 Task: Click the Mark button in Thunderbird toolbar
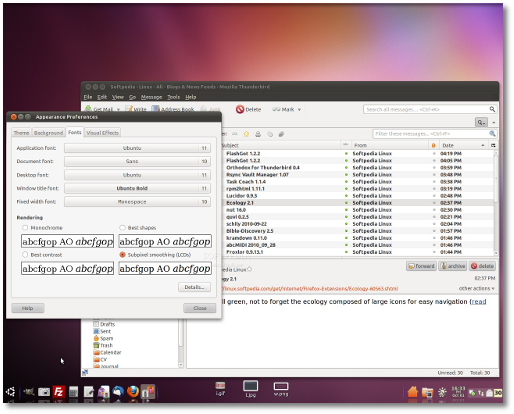tap(283, 109)
